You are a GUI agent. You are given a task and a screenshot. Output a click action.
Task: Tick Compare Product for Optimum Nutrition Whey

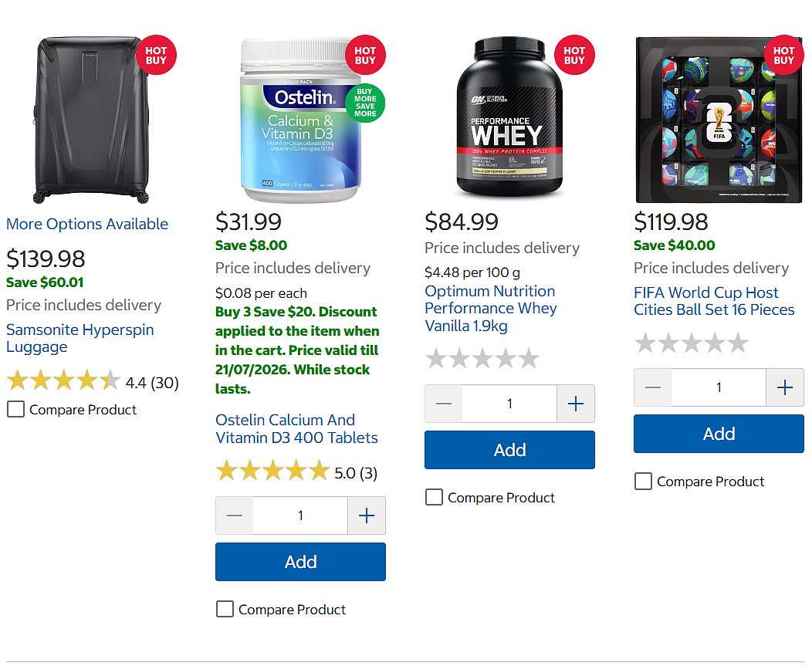tap(434, 497)
